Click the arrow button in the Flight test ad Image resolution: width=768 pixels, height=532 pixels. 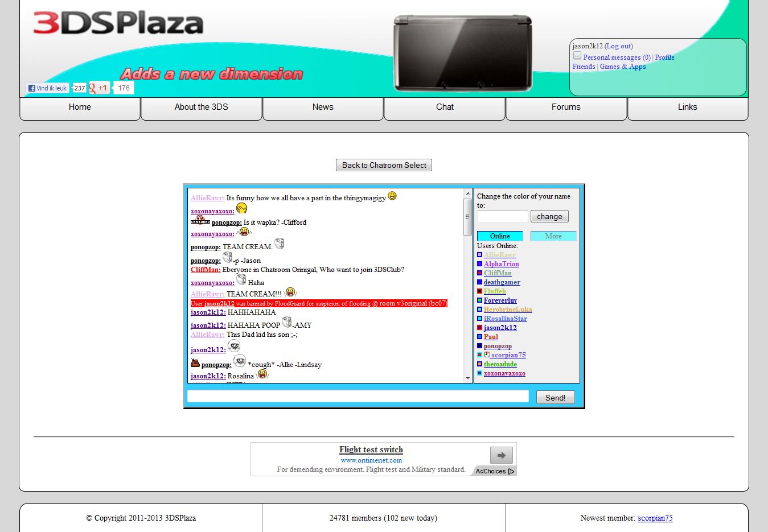tap(502, 455)
